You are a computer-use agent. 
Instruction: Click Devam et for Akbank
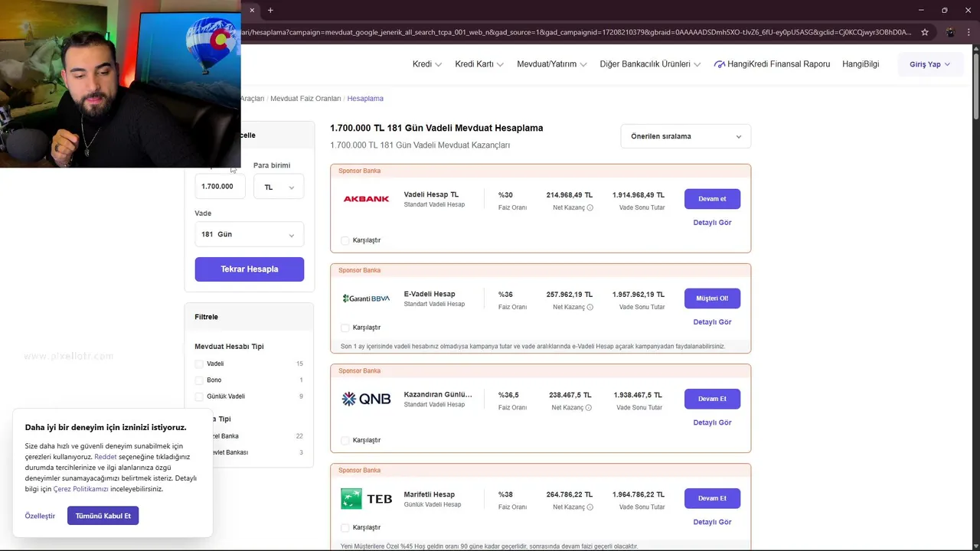(x=712, y=199)
